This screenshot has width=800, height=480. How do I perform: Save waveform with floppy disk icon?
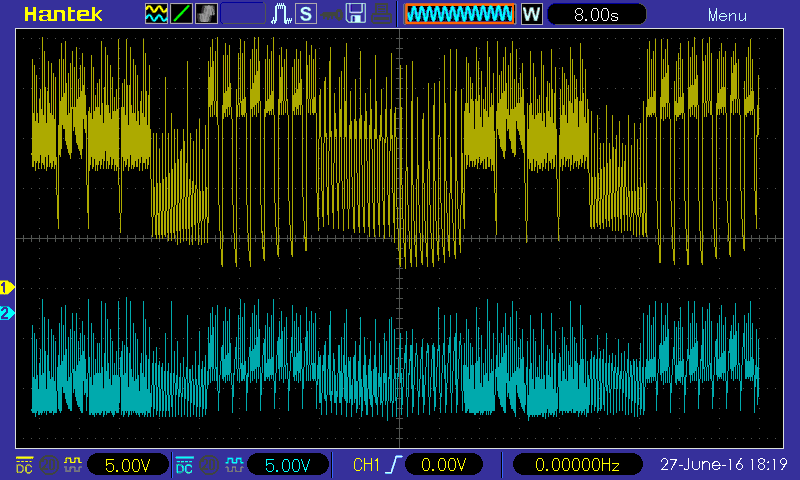356,14
